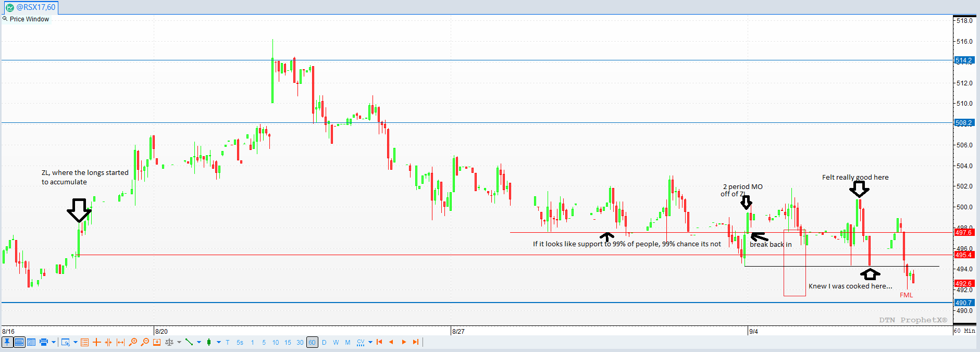
Task: Toggle the pin toolbar button
Action: (x=7, y=342)
